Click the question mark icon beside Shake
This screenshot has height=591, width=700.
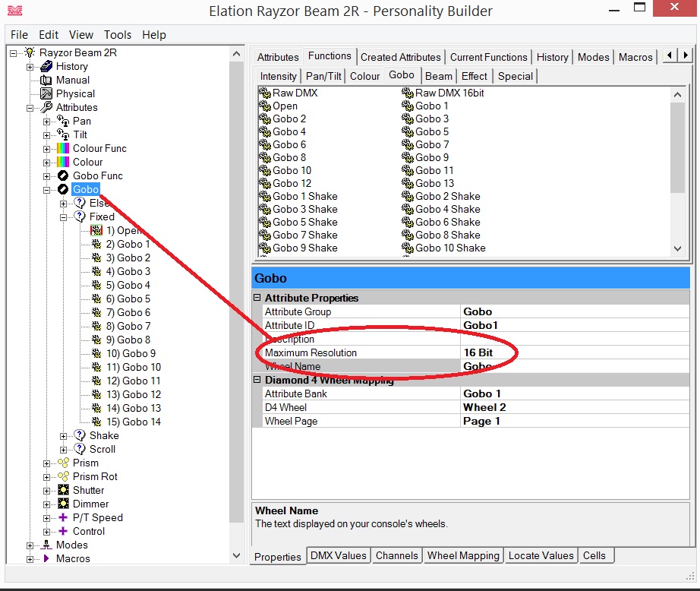(x=80, y=435)
